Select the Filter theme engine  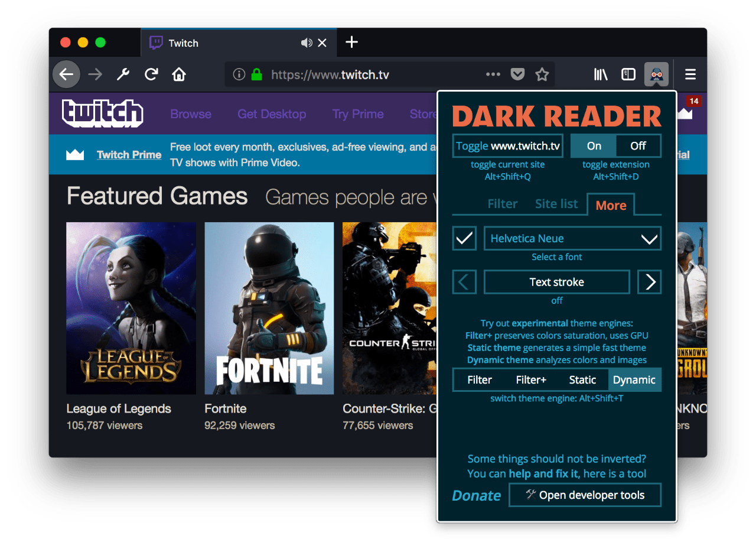pos(480,380)
